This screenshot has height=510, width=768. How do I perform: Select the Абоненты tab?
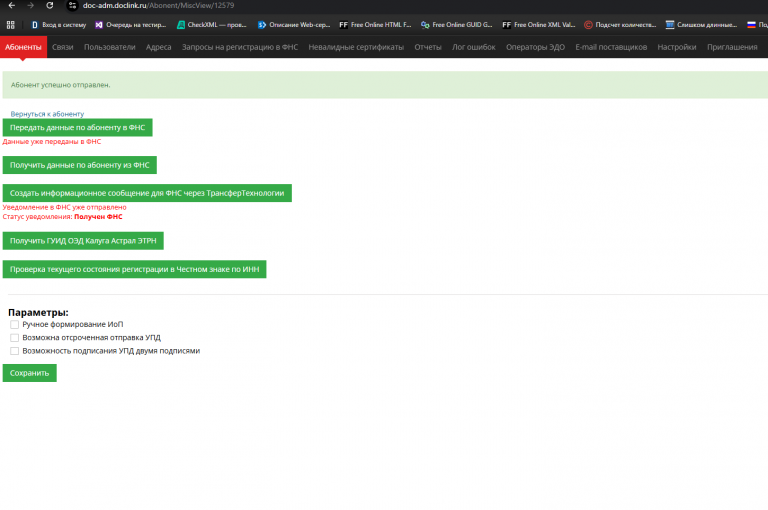click(x=23, y=47)
